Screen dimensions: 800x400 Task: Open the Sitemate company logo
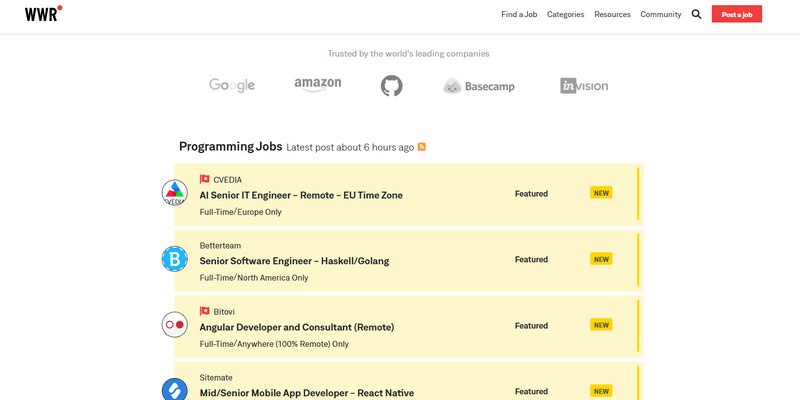[174, 389]
